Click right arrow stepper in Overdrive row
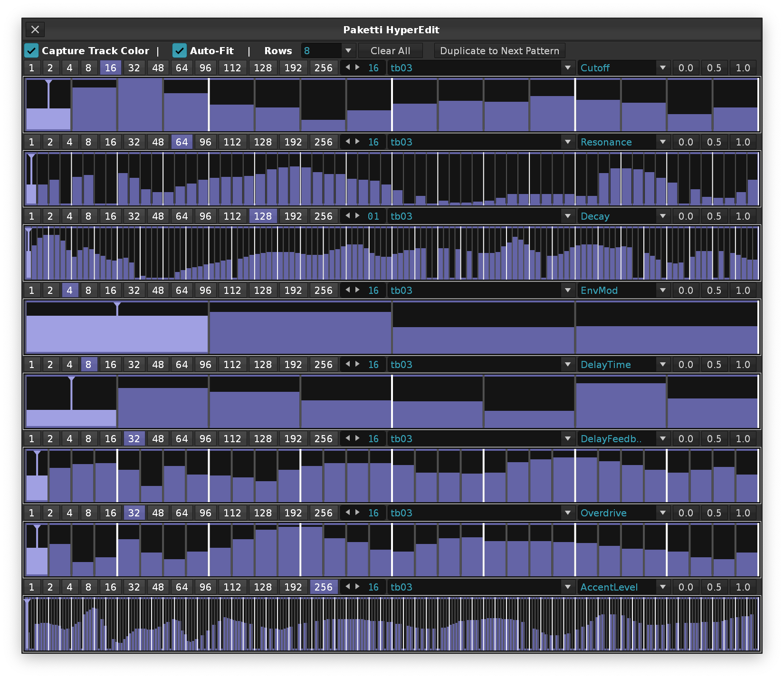The height and width of the screenshot is (679, 784). click(357, 513)
